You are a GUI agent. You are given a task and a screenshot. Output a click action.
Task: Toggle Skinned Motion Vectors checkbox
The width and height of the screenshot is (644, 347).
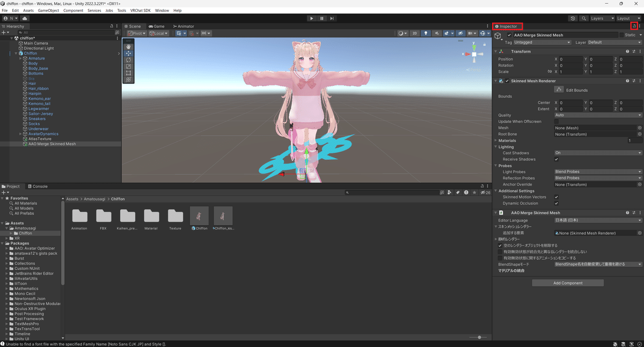point(557,197)
